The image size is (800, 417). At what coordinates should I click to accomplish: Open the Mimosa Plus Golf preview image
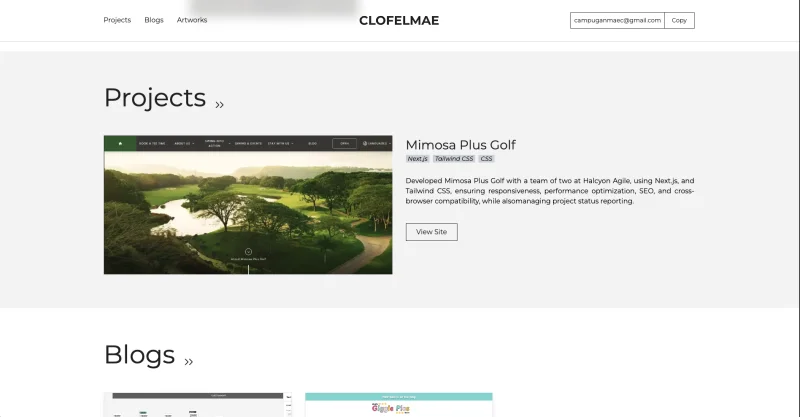point(248,205)
